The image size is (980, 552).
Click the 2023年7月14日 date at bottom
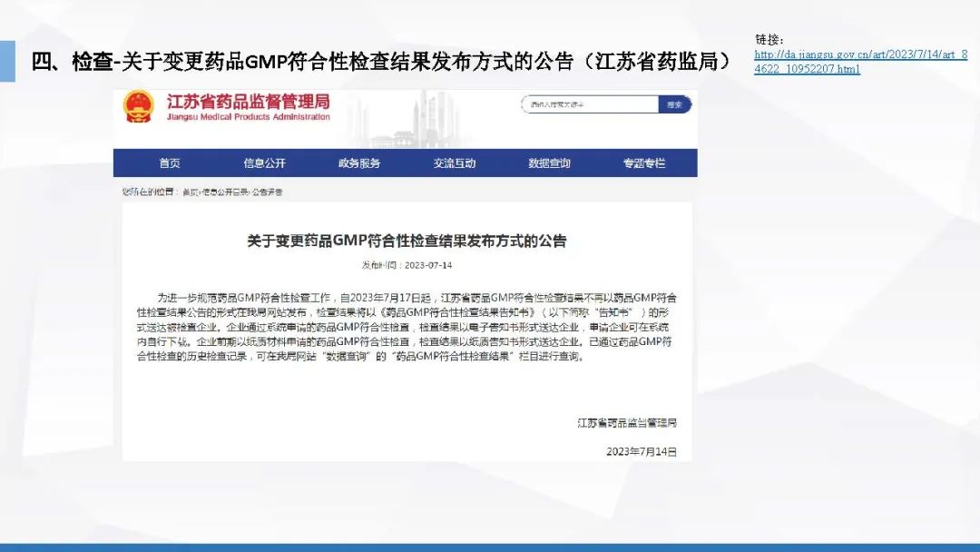[x=642, y=451]
